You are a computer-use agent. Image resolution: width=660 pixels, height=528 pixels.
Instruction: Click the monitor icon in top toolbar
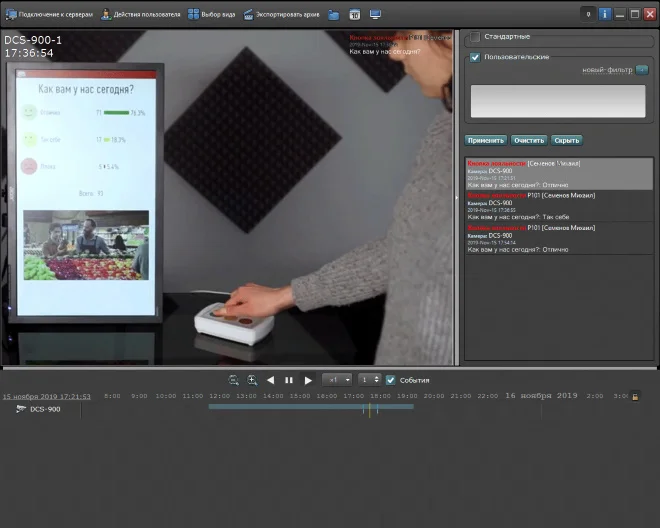[375, 15]
